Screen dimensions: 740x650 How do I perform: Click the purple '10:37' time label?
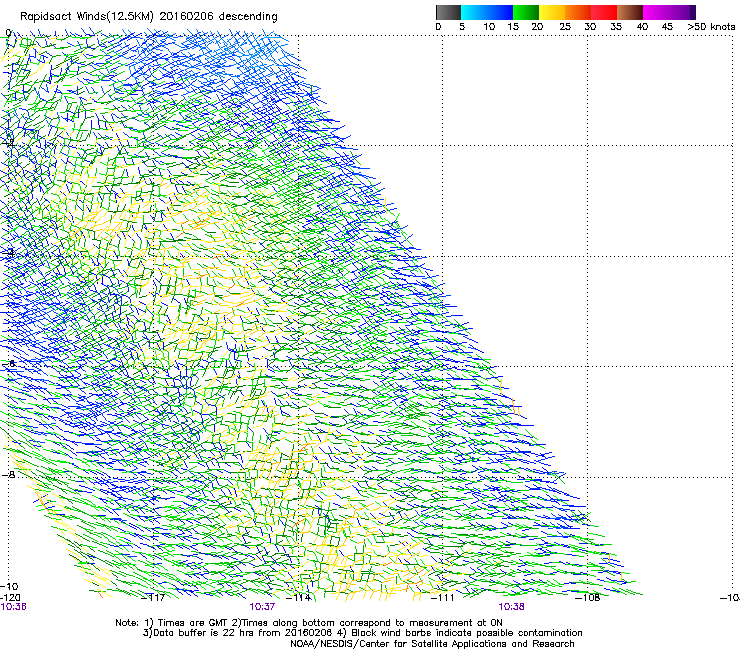262,607
